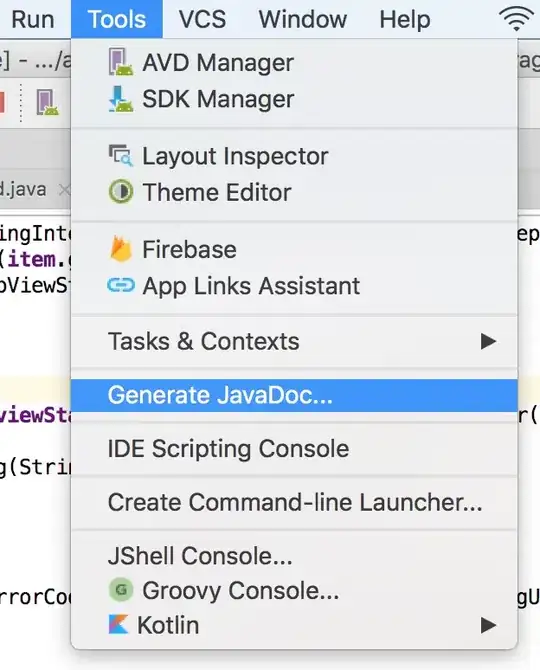Choose IDE Scripting Console

pyautogui.click(x=294, y=449)
